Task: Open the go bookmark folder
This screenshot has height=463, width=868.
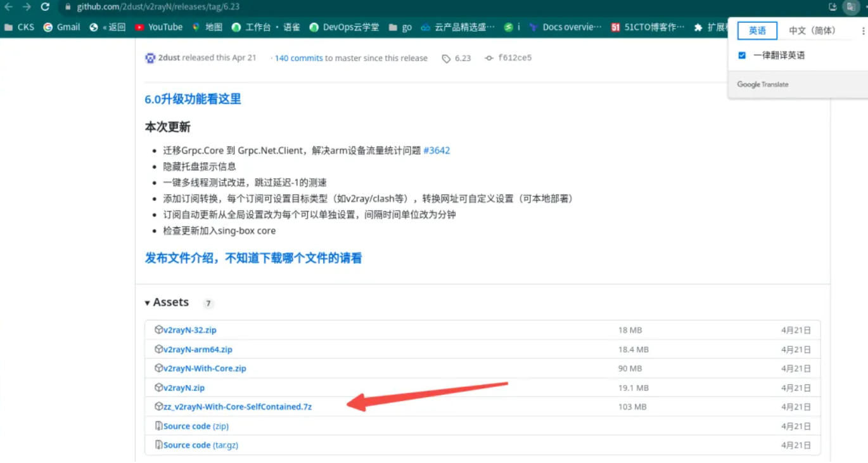Action: coord(400,27)
